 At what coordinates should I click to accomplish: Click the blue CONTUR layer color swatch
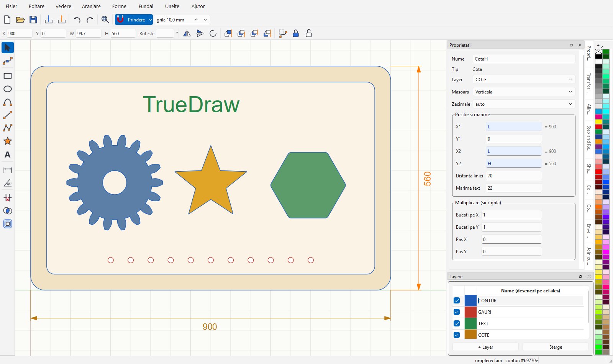coord(470,300)
